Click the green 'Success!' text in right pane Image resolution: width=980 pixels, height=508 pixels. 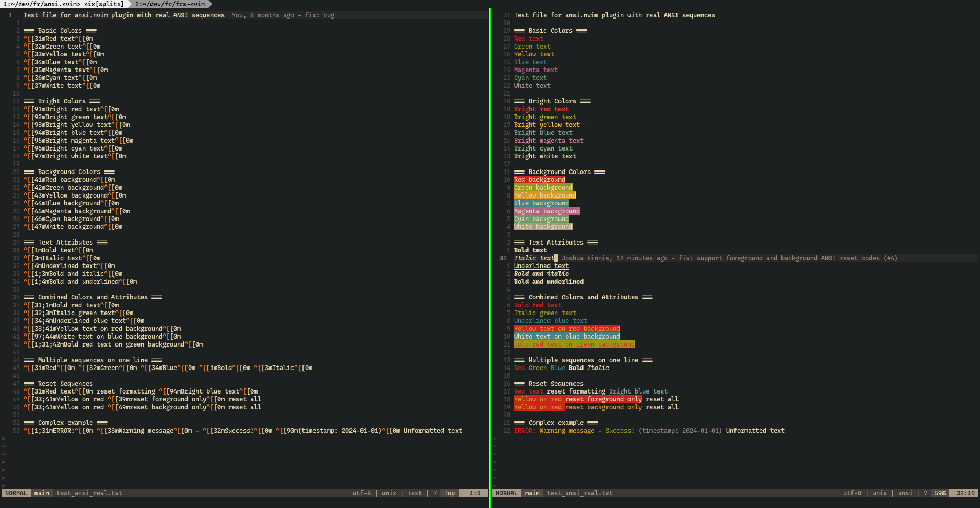(x=620, y=431)
